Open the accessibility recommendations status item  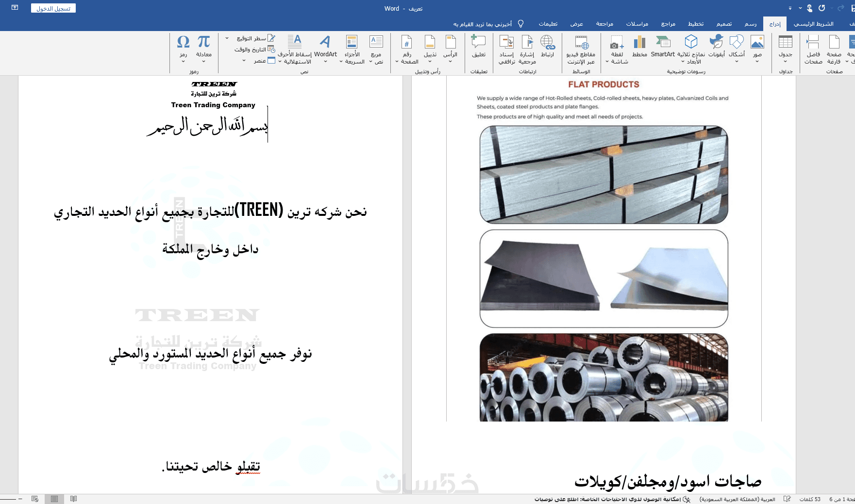point(612,499)
